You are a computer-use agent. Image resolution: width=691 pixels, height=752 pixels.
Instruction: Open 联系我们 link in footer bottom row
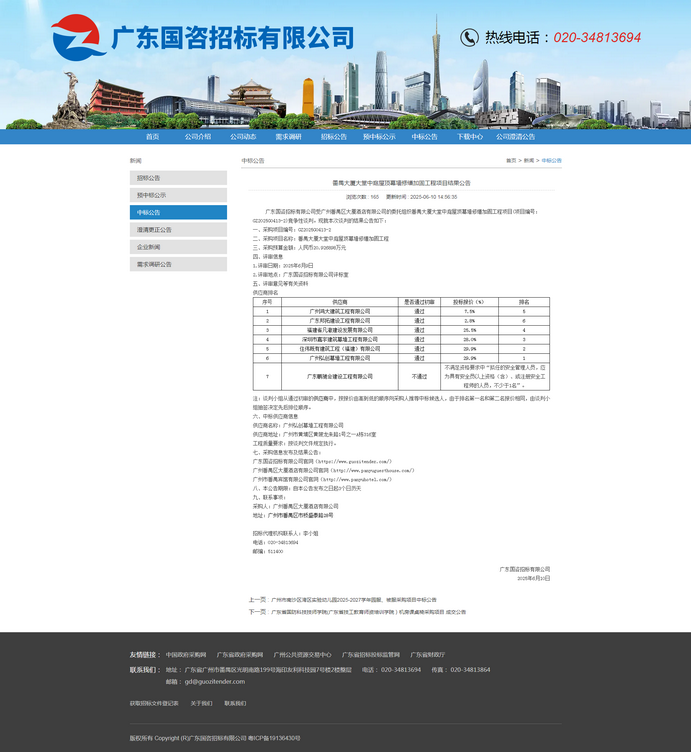(x=235, y=704)
